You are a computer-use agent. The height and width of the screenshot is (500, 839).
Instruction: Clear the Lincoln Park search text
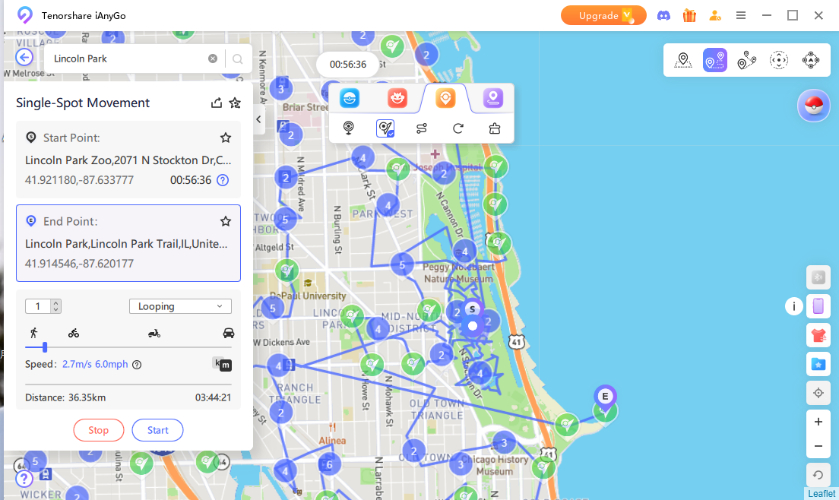coord(212,58)
